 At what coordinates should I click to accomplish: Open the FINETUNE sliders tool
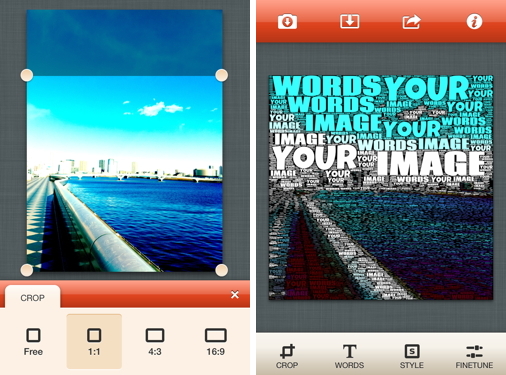(474, 357)
